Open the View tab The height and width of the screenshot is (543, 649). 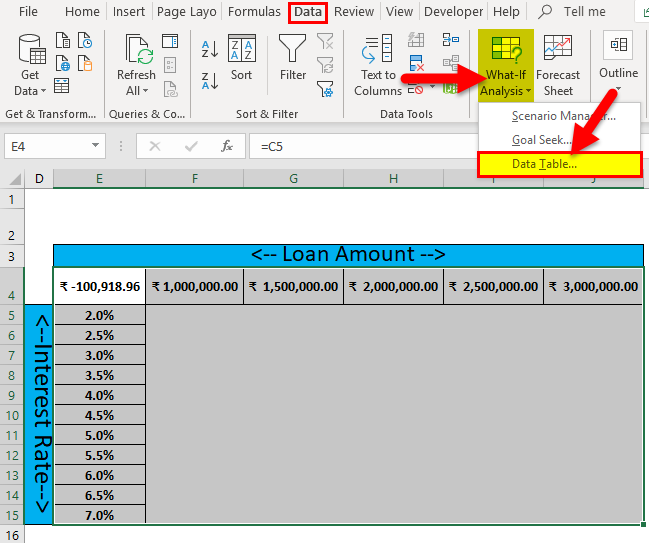399,12
